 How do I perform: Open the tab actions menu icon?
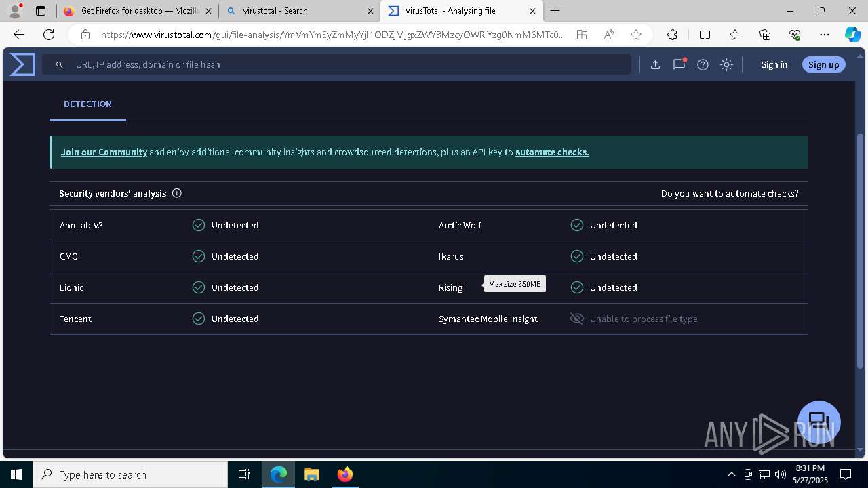[x=41, y=11]
